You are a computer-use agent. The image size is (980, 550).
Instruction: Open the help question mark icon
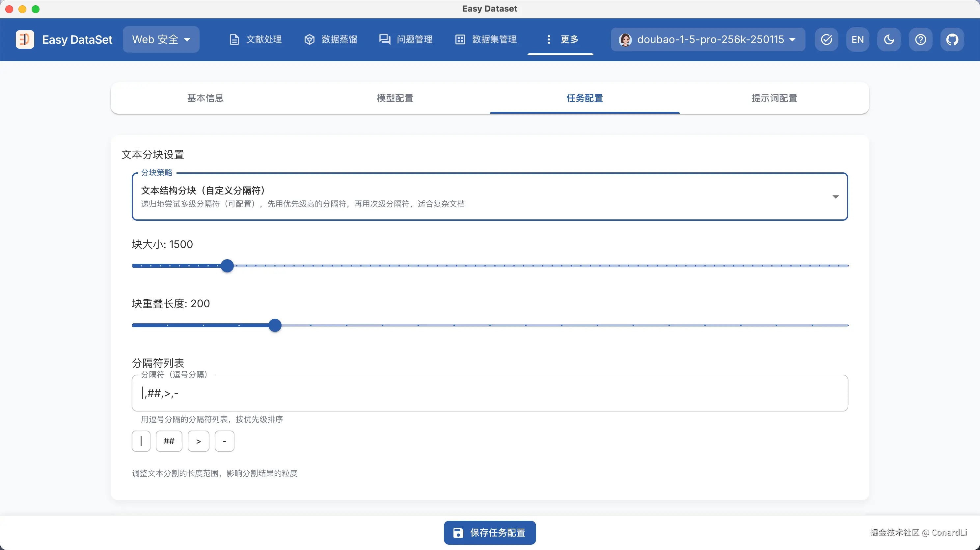click(920, 39)
